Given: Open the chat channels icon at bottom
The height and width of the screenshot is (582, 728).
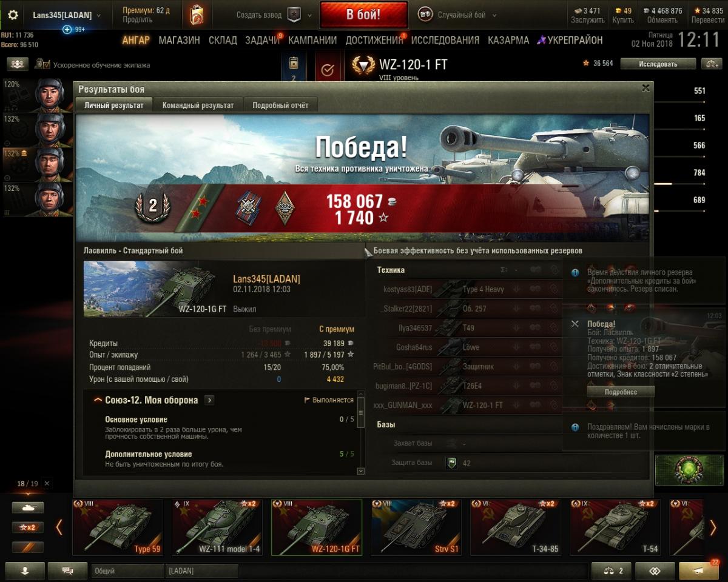Looking at the screenshot, I should (x=67, y=570).
